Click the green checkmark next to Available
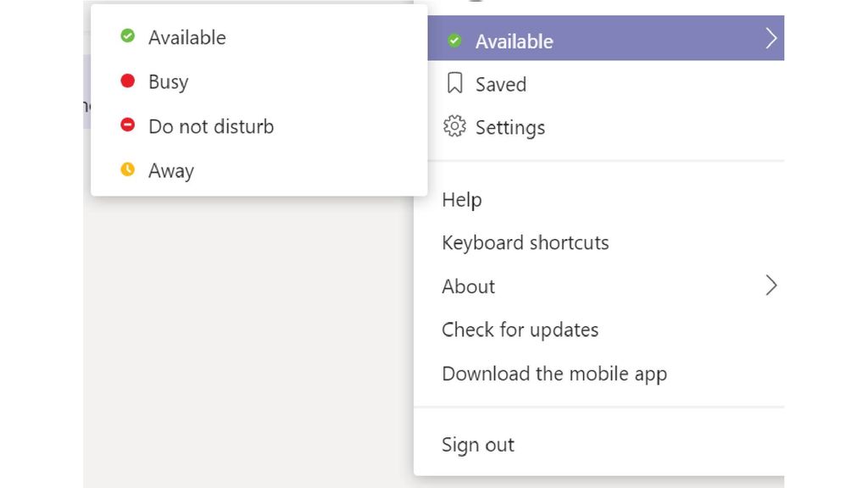868x488 pixels. click(455, 40)
